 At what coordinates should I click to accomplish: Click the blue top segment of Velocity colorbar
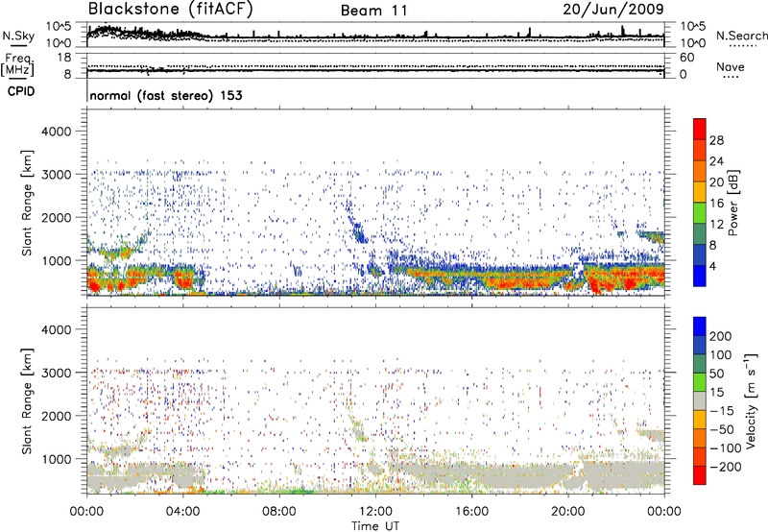[x=700, y=326]
